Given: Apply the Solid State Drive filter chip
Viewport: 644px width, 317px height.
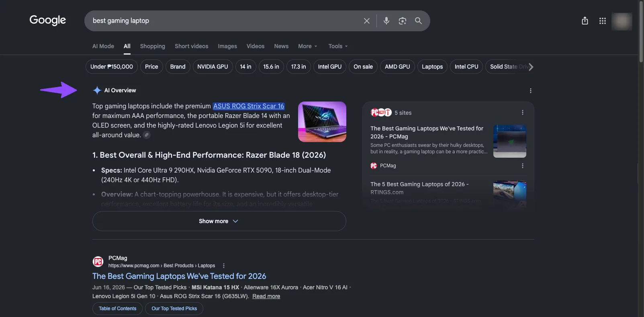Looking at the screenshot, I should click(507, 67).
